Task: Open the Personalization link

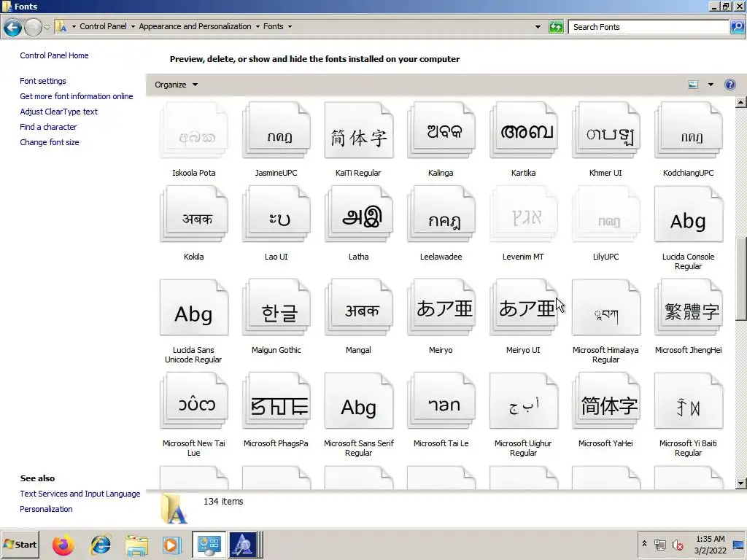Action: tap(46, 509)
